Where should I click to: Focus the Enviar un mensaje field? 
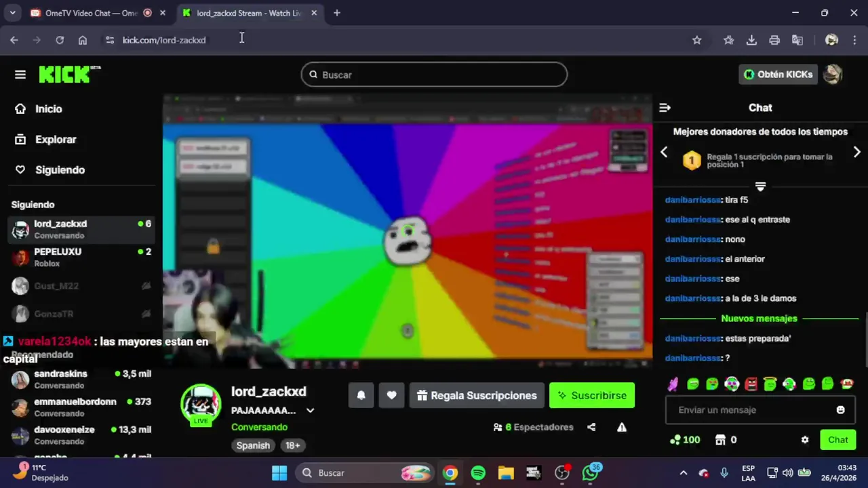pyautogui.click(x=759, y=410)
